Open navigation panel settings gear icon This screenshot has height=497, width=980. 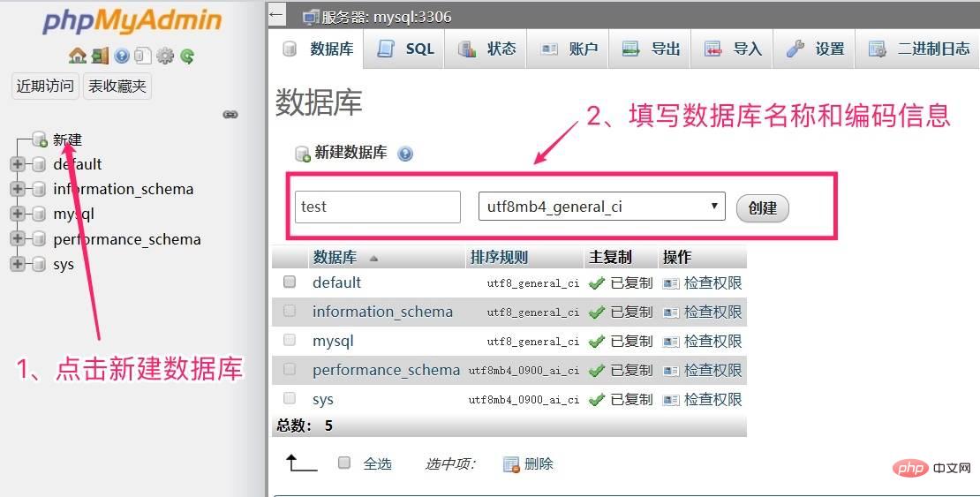click(x=165, y=56)
